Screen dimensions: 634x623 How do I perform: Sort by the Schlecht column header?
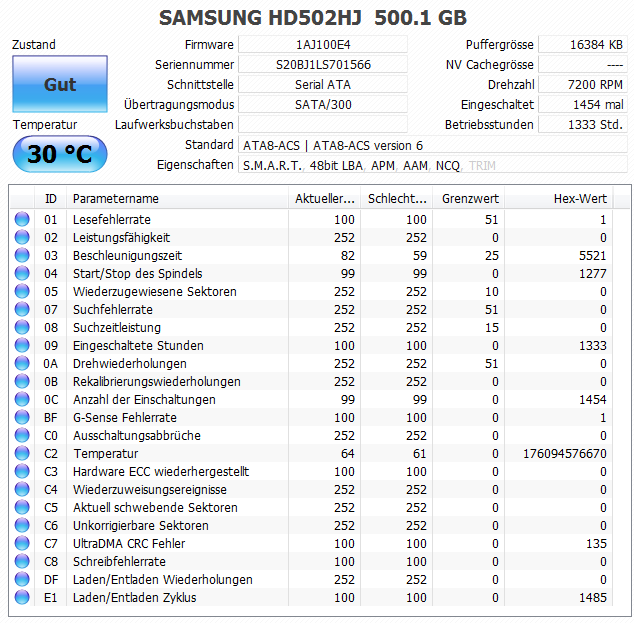point(397,199)
